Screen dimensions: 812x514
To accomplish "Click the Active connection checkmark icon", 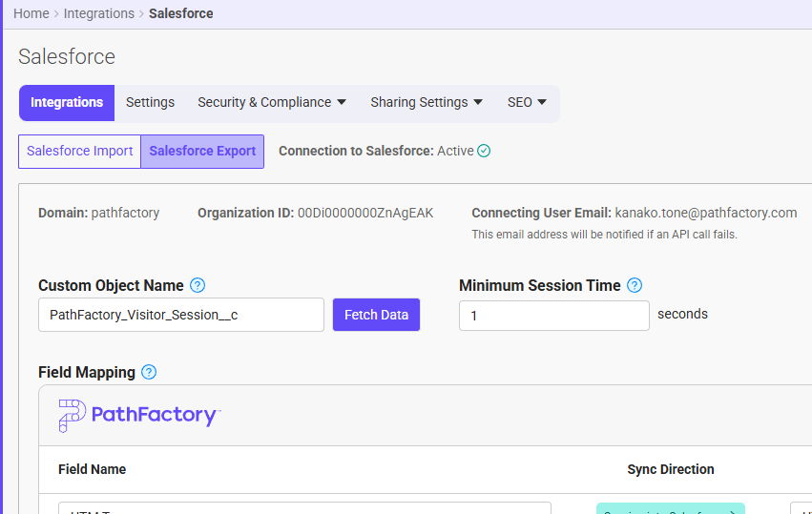I will click(484, 151).
